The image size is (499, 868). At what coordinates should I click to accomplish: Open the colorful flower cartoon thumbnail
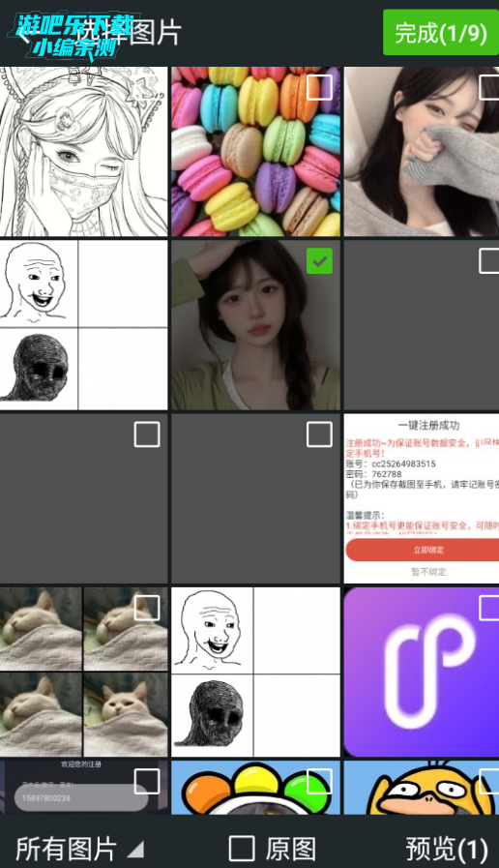pyautogui.click(x=255, y=787)
